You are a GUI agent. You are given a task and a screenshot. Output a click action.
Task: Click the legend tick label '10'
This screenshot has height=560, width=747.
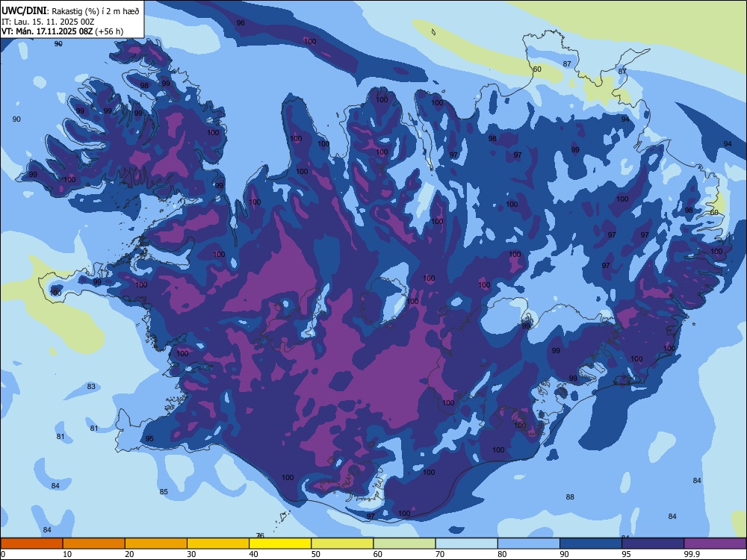(x=67, y=554)
